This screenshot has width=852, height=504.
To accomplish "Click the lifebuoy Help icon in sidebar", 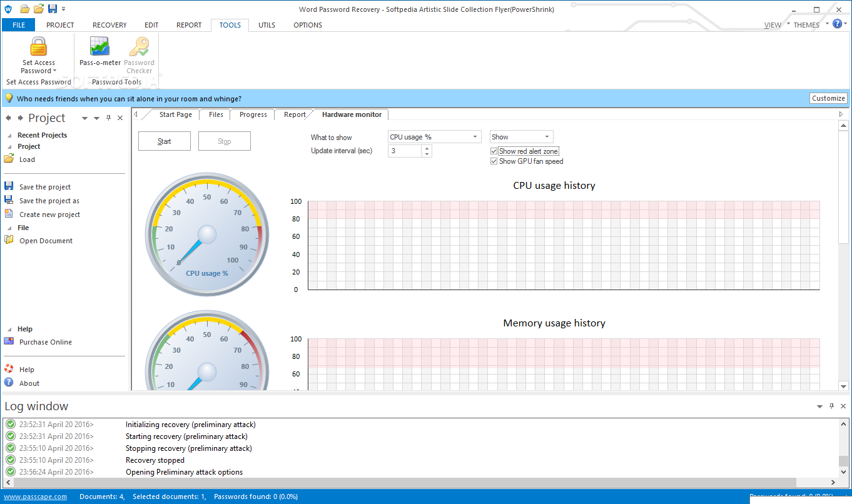I will point(9,369).
